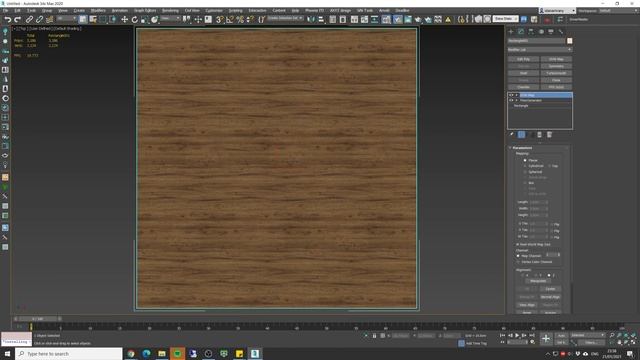Click the Normal Align button
This screenshot has height=360, width=640.
point(550,297)
